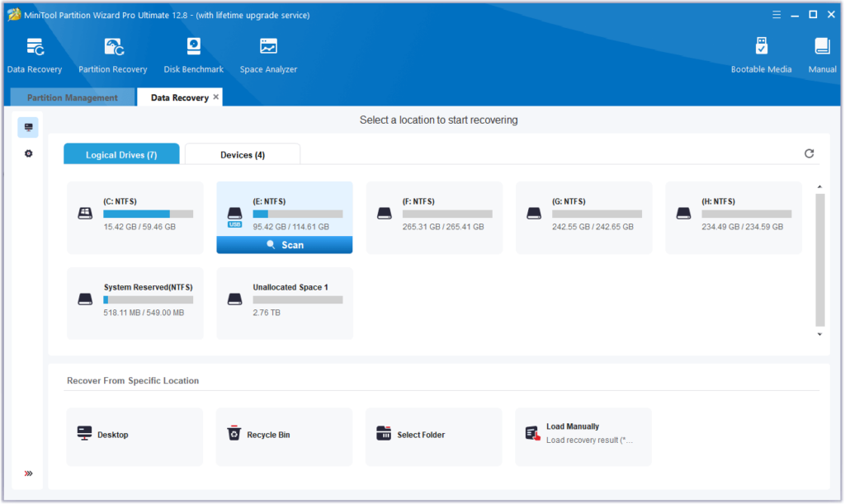Click the settings gear in left sidebar
Screen dimensions: 845x504
point(27,153)
